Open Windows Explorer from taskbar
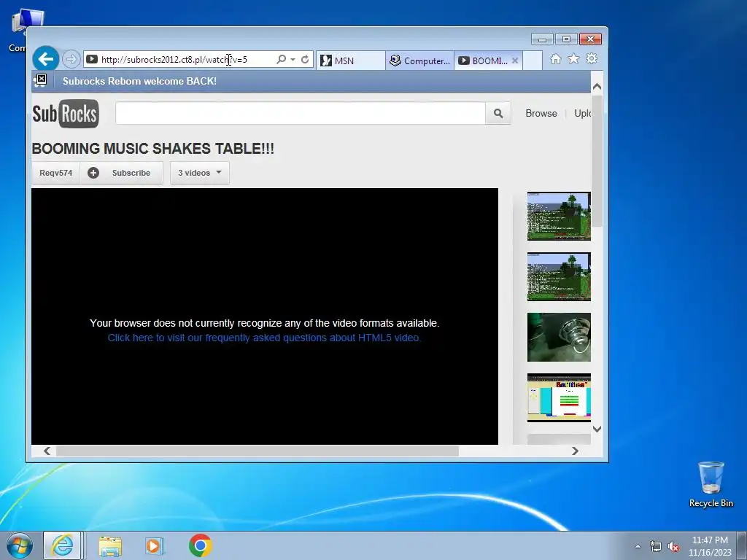747x560 pixels. pyautogui.click(x=111, y=545)
